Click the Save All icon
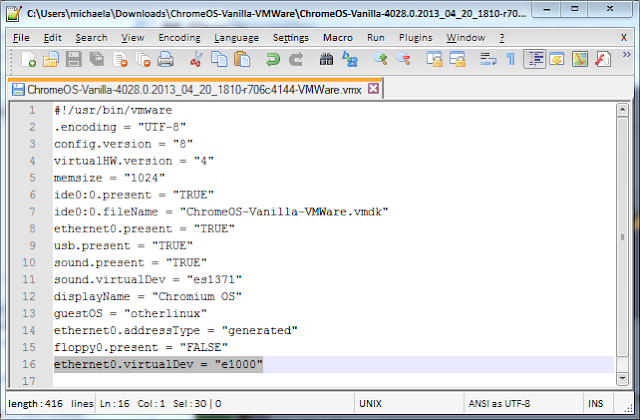Viewport: 640px width, 420px height. tap(97, 59)
